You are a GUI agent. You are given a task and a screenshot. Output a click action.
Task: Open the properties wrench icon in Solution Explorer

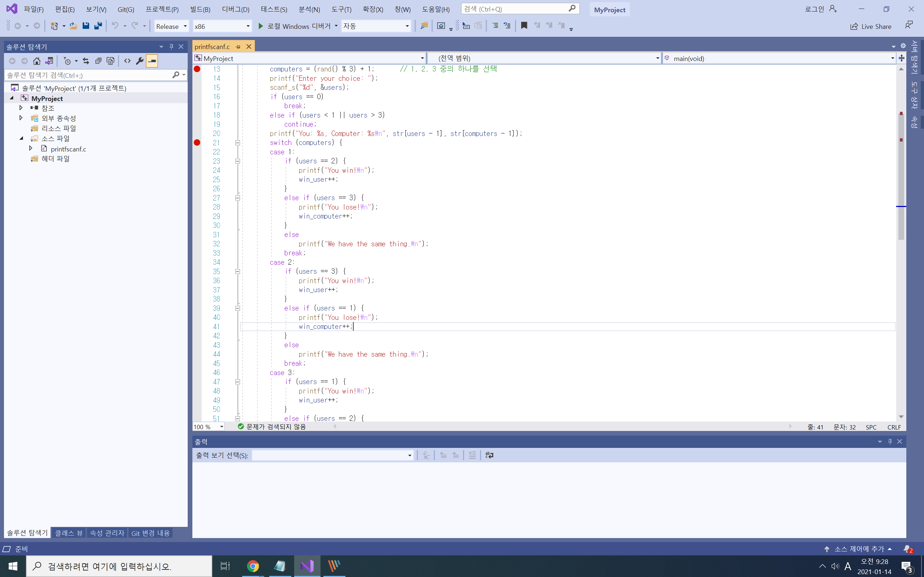coord(140,61)
